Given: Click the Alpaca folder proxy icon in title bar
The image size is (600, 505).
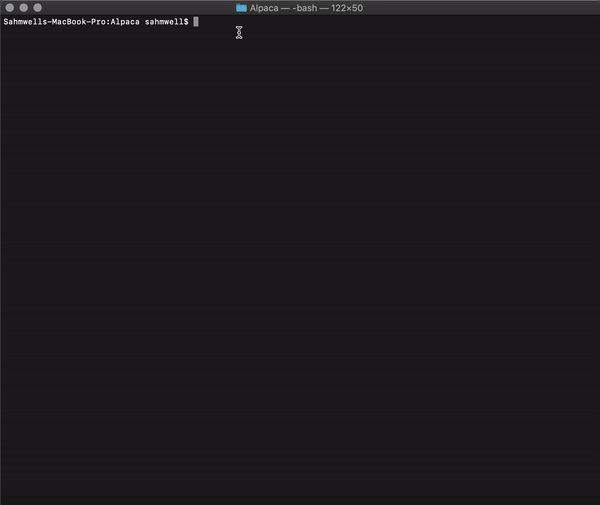Looking at the screenshot, I should coord(241,8).
